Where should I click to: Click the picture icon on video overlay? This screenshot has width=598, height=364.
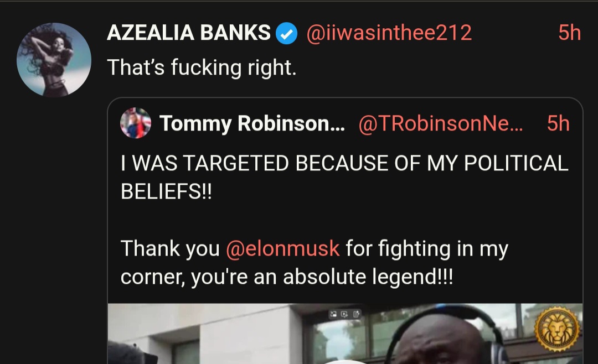pyautogui.click(x=333, y=314)
